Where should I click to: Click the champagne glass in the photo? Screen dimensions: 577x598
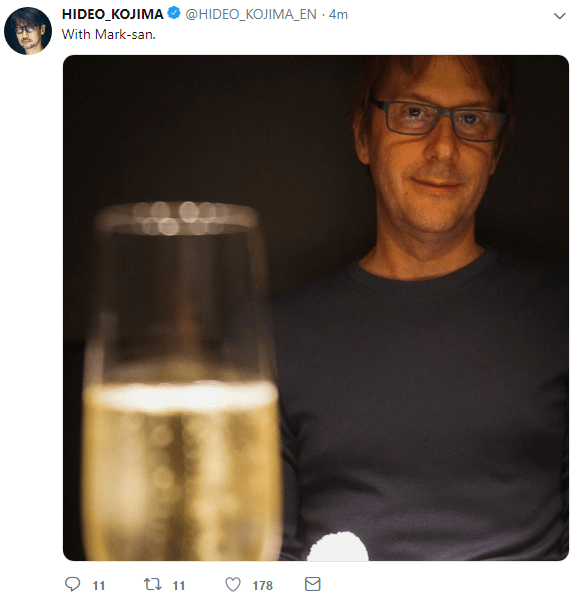coord(182,381)
